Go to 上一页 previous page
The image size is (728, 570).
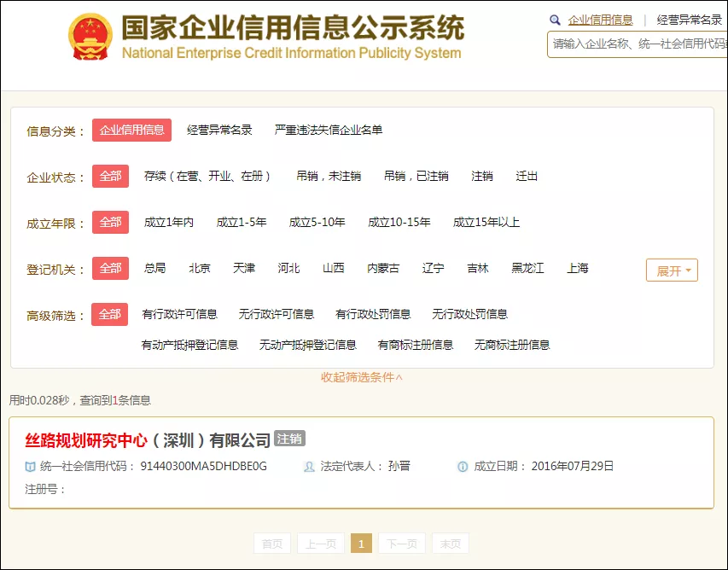pyautogui.click(x=321, y=544)
